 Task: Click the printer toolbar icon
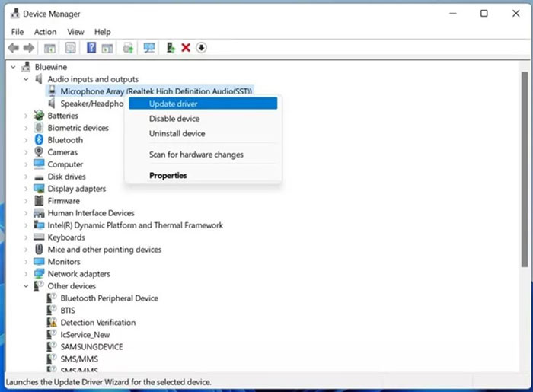click(129, 48)
